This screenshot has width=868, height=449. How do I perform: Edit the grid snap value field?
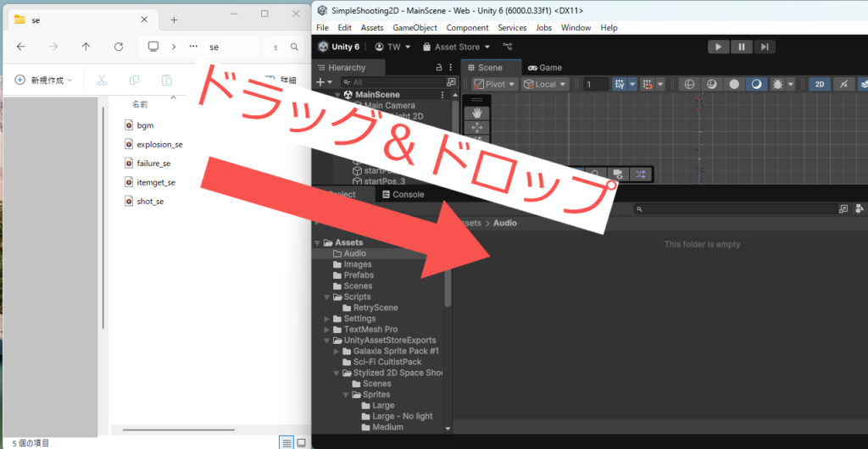point(596,84)
